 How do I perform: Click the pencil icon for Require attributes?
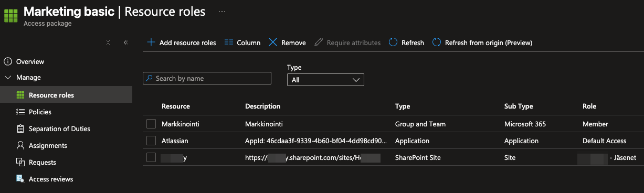318,42
